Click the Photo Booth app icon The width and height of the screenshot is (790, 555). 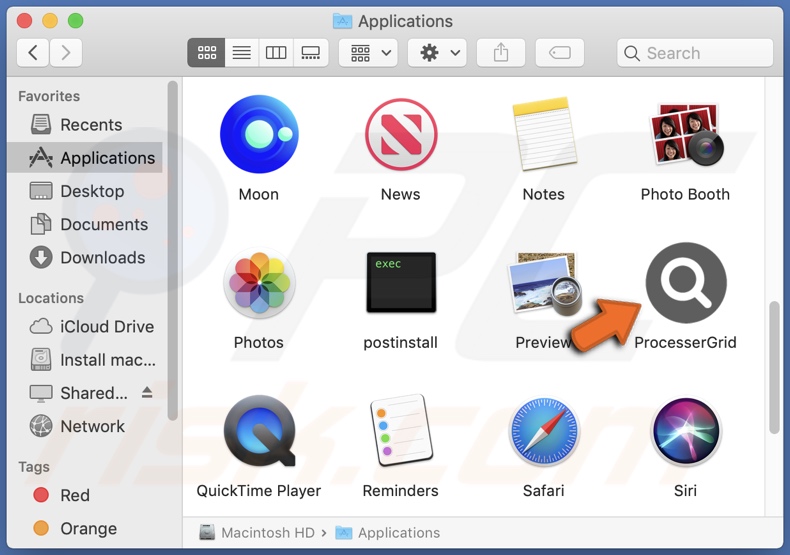click(x=686, y=134)
